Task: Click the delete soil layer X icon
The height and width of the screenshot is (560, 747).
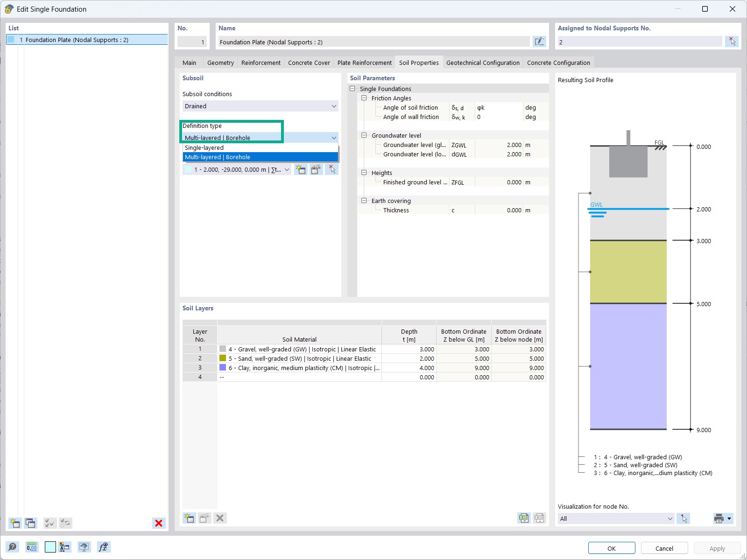Action: 220,518
